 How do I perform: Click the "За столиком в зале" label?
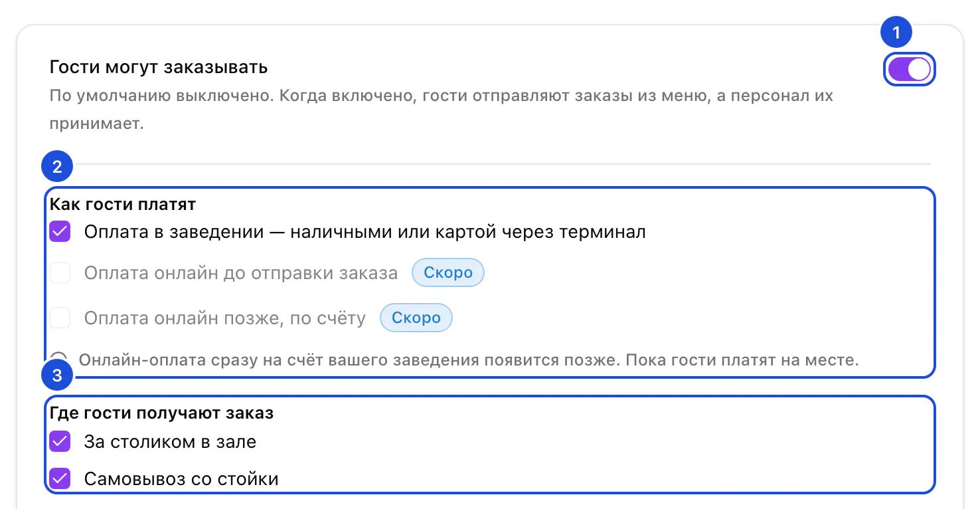(x=170, y=442)
